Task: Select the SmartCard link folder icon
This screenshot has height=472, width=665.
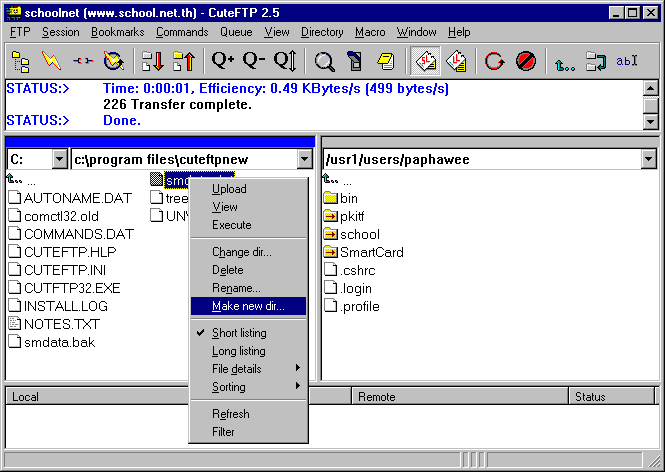Action: pos(330,252)
